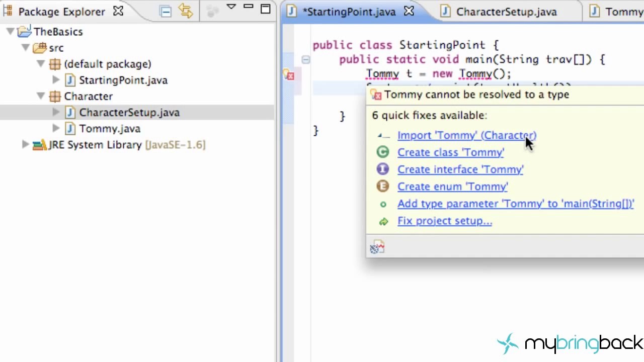Screen dimensions: 644x362
Task: Minimize the Package Explorer panel
Action: click(x=248, y=7)
